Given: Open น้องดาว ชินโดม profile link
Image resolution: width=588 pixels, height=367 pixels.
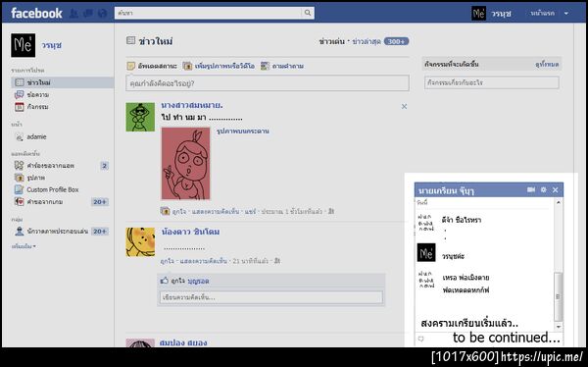Looking at the screenshot, I should (190, 232).
